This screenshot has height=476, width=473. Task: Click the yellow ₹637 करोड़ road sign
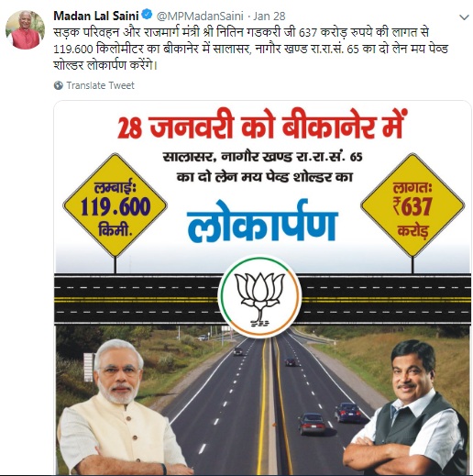click(412, 205)
